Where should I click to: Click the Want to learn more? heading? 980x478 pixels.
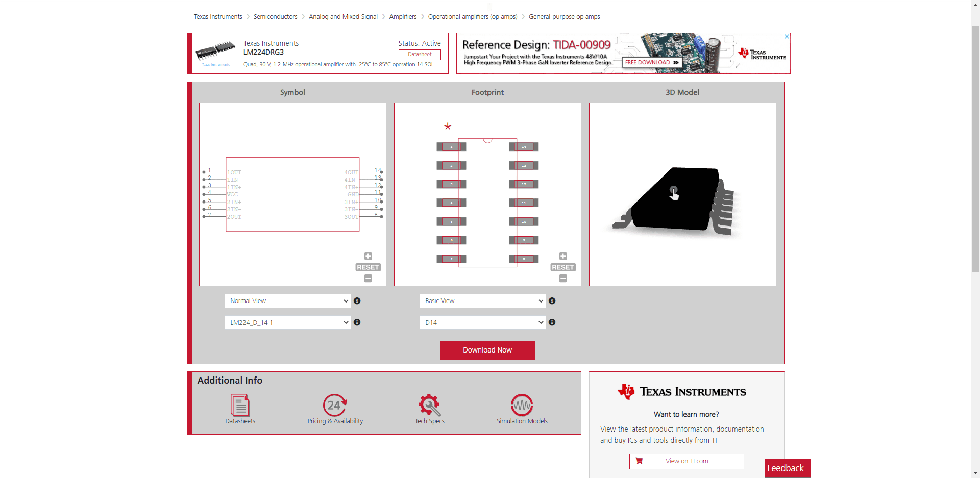click(687, 414)
